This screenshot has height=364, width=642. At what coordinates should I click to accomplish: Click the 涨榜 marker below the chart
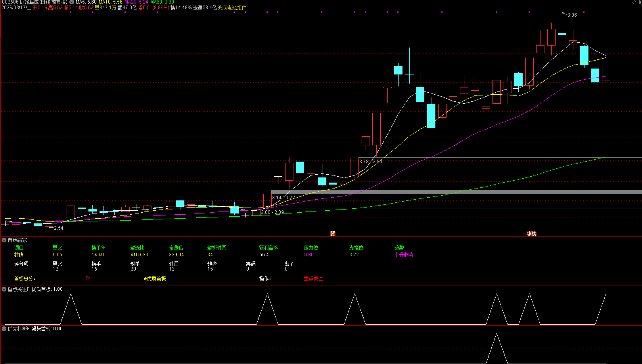pyautogui.click(x=531, y=234)
